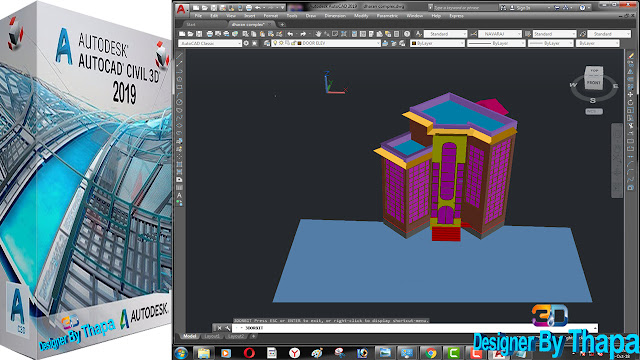Screen dimensions: 640x360
Task: Open the View menu
Action: pyautogui.click(x=231, y=16)
